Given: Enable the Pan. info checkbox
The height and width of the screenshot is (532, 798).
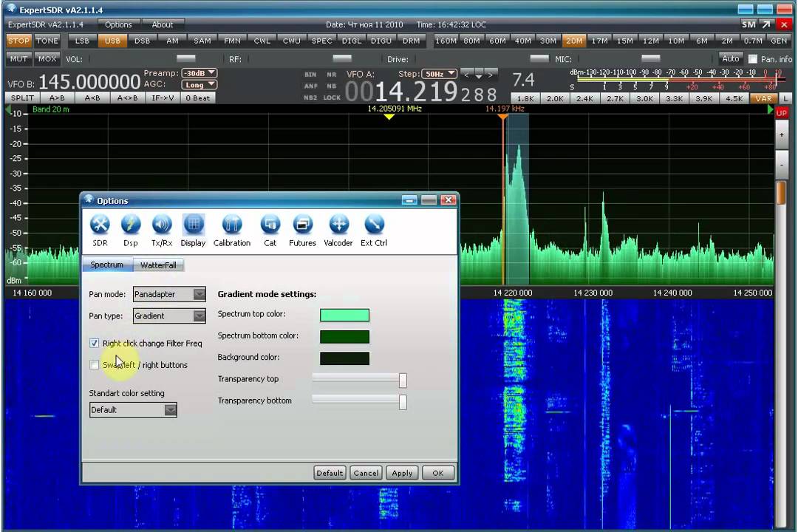Looking at the screenshot, I should [753, 59].
